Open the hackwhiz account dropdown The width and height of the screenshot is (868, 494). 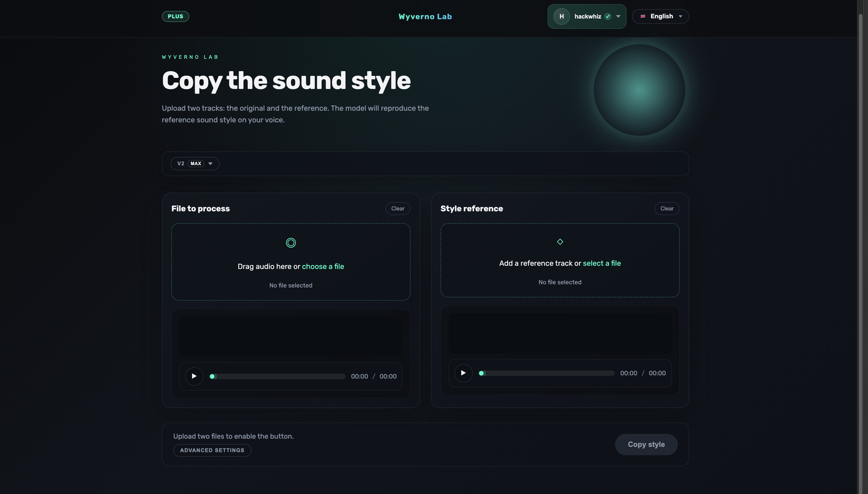coord(618,16)
